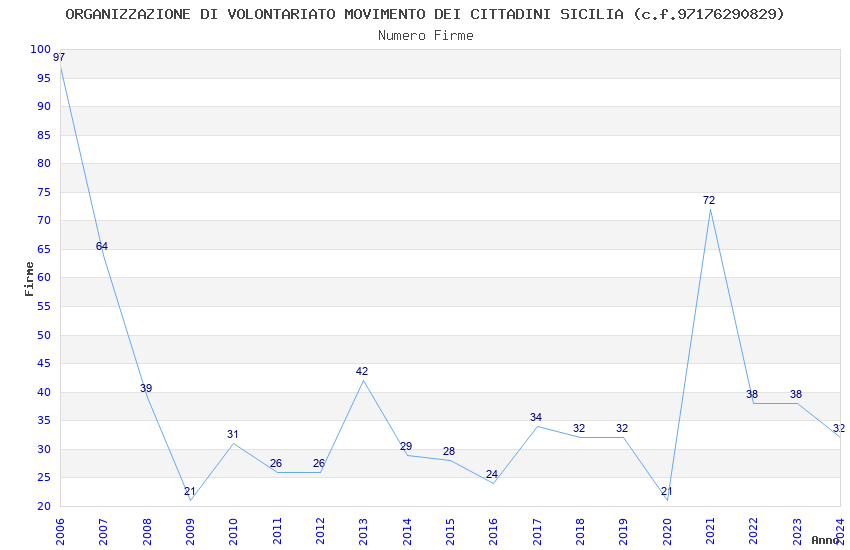Select the data label 34 for 2017
This screenshot has height=550, width=850.
tap(536, 417)
